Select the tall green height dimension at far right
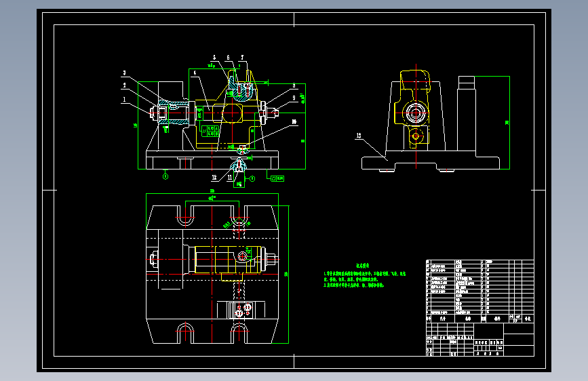This screenshot has width=588, height=381. click(x=507, y=123)
